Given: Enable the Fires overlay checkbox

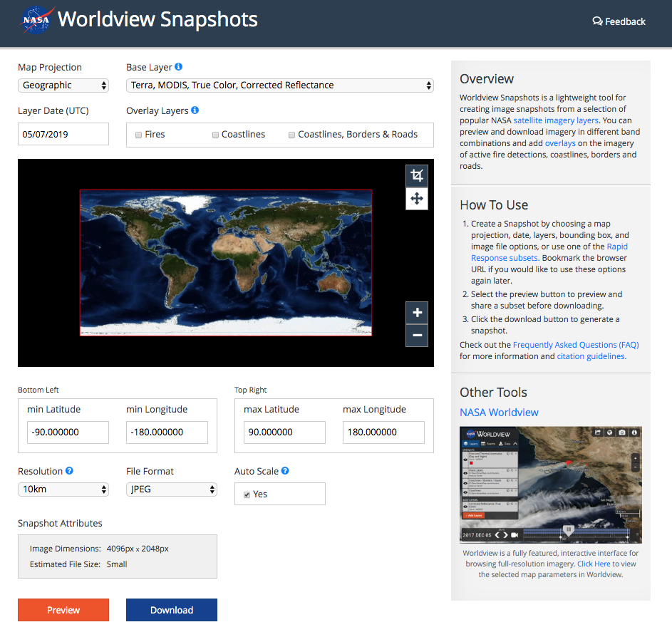Looking at the screenshot, I should (x=138, y=135).
